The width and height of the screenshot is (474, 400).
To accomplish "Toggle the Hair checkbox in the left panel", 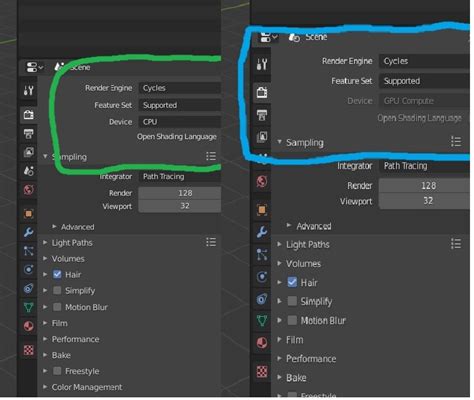I will [x=57, y=274].
